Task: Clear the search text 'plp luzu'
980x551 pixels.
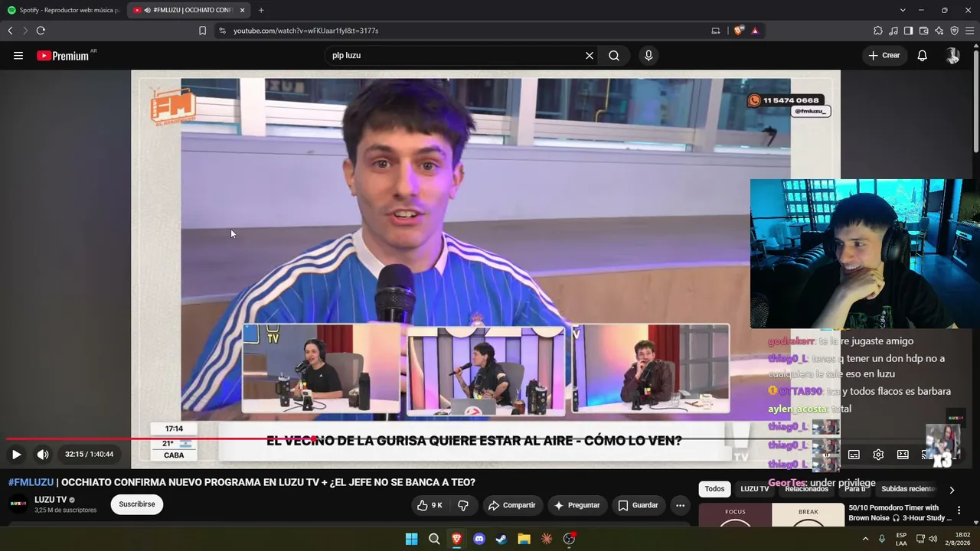Action: (x=590, y=55)
